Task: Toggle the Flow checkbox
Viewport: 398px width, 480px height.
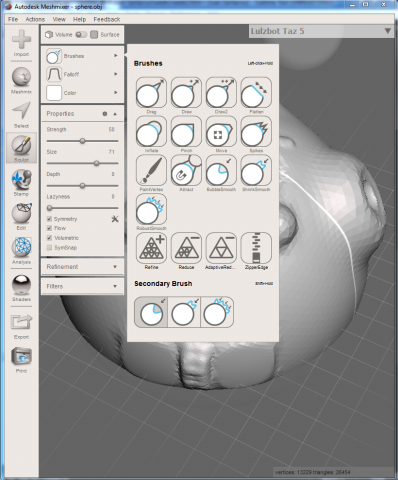Action: (49, 228)
